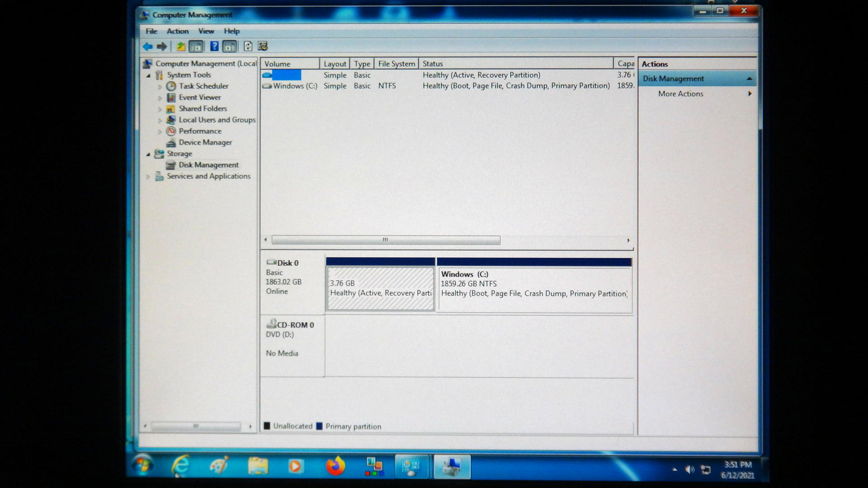
Task: Open Windows Explorer folder taskbar icon
Action: point(258,466)
